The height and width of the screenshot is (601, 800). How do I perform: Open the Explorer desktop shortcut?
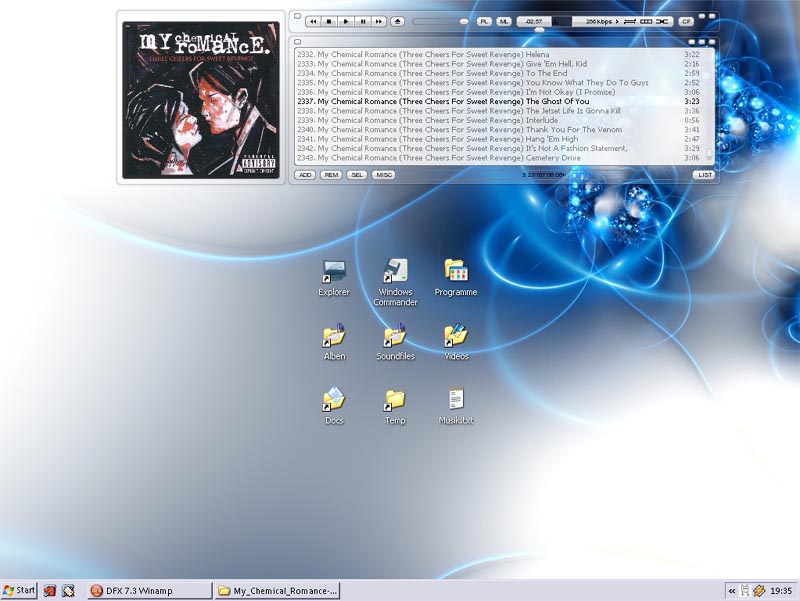pyautogui.click(x=334, y=278)
